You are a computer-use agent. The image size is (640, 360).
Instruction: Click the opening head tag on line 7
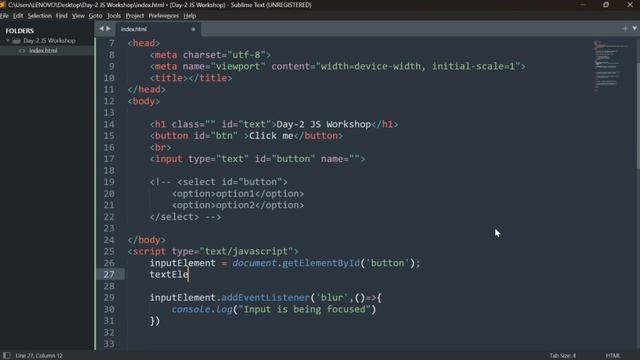[x=144, y=43]
